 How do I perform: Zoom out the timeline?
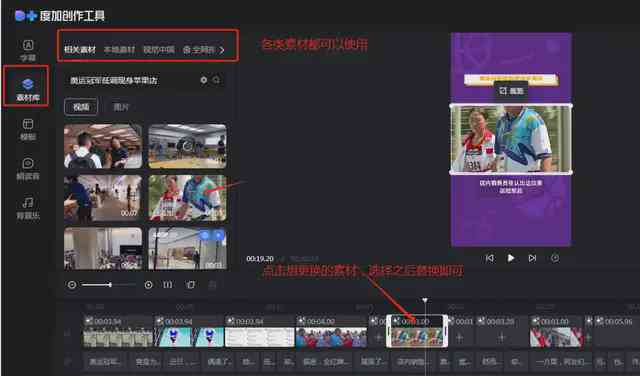pyautogui.click(x=71, y=285)
